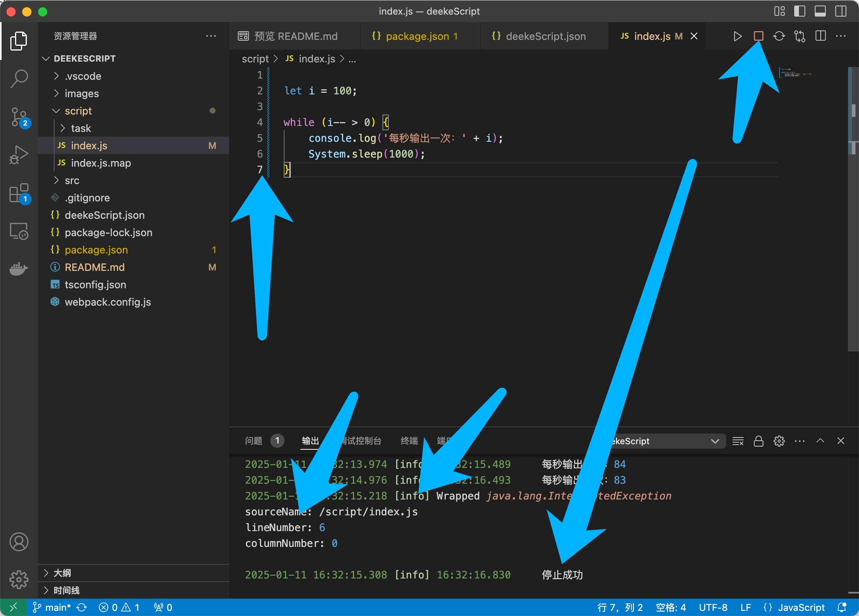The height and width of the screenshot is (616, 859).
Task: Expand the .vscode folder
Action: coord(83,76)
